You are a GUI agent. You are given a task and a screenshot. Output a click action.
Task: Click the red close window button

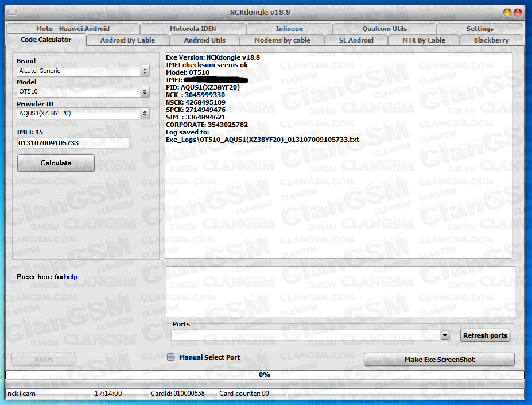pos(518,13)
